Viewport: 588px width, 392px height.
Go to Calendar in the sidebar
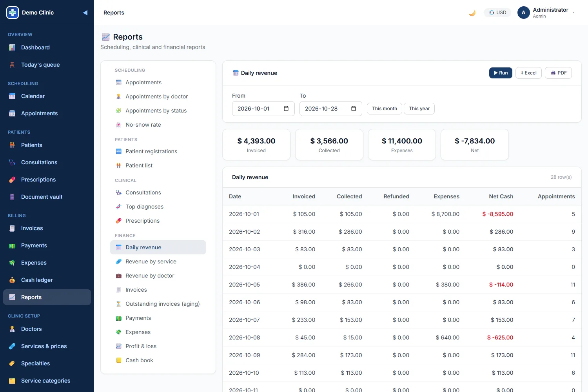[47, 96]
